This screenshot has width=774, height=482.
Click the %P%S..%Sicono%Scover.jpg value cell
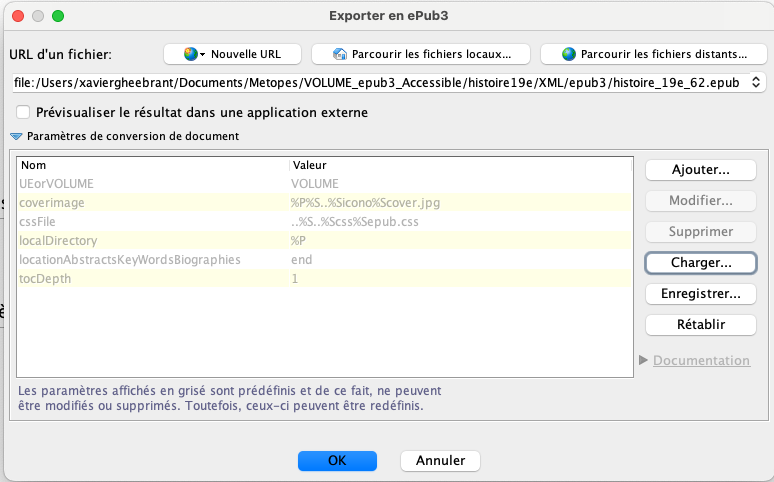coord(460,202)
